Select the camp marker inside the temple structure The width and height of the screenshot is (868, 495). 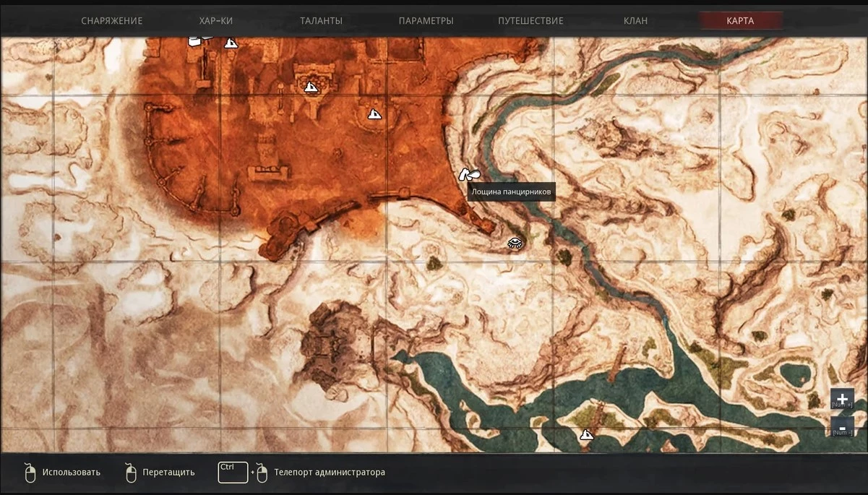311,87
